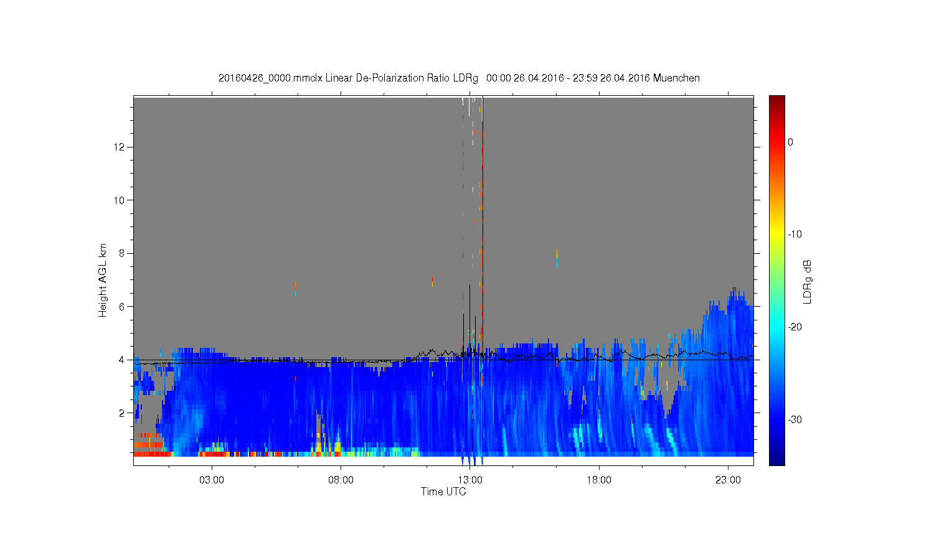Click the Height AGL km axis title
The image size is (934, 560).
click(103, 280)
